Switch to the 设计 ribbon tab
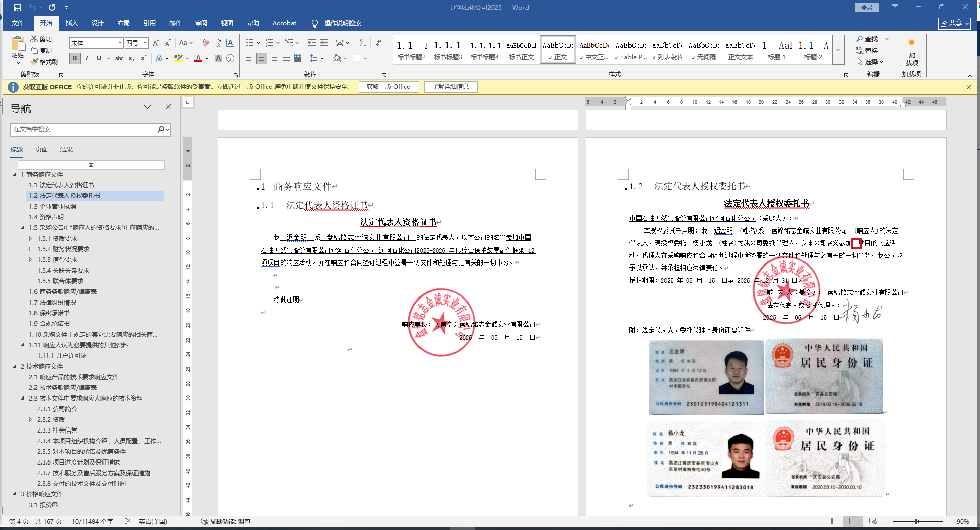 point(97,23)
